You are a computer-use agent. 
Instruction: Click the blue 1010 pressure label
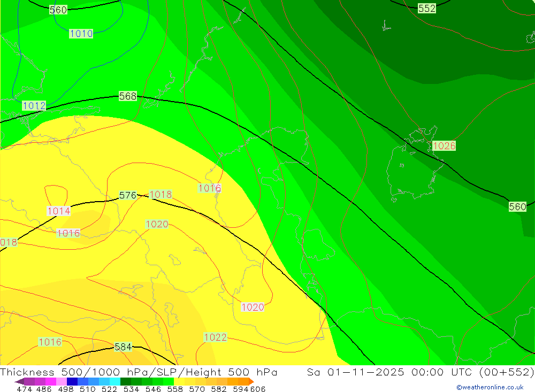[x=81, y=34]
